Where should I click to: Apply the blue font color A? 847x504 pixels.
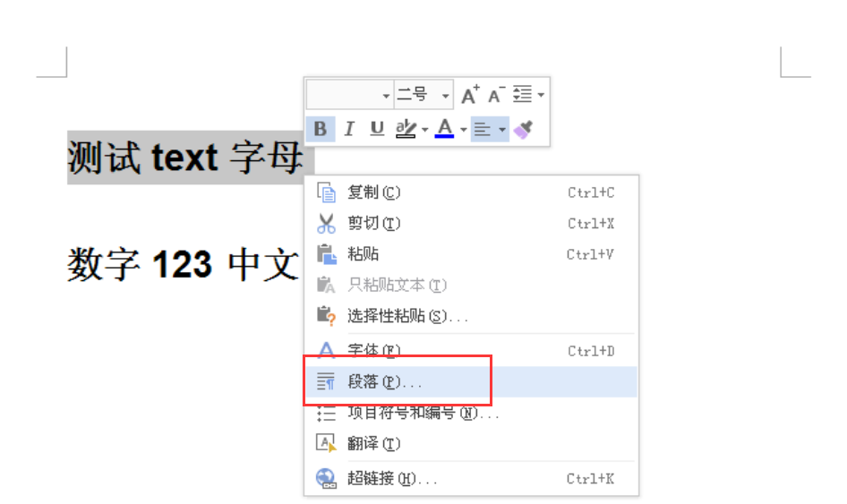445,129
